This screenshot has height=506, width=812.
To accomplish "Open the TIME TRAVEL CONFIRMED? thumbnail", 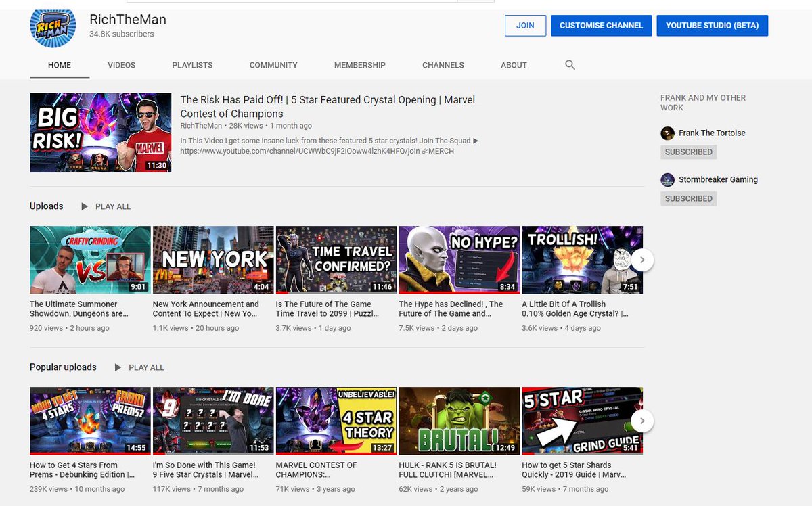I will [x=336, y=260].
